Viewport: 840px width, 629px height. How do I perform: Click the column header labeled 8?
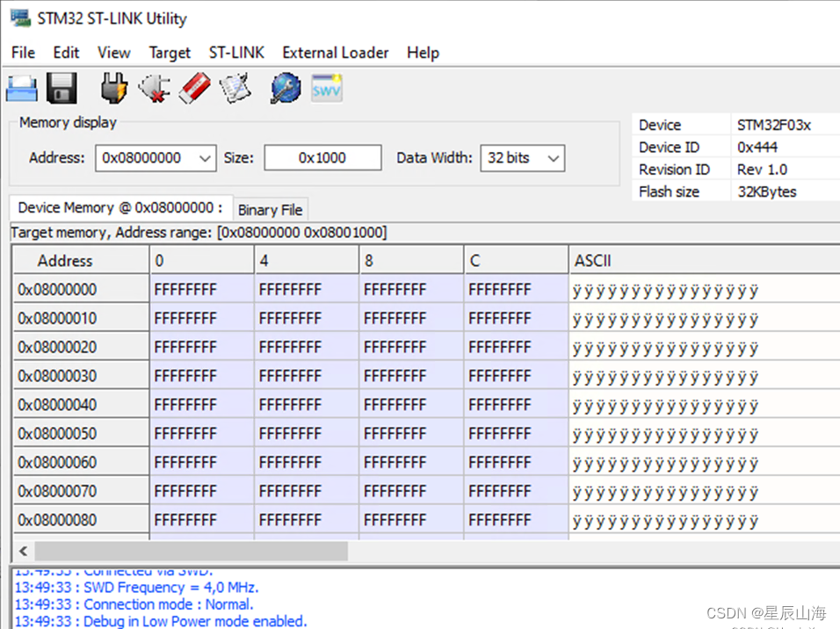coord(411,260)
